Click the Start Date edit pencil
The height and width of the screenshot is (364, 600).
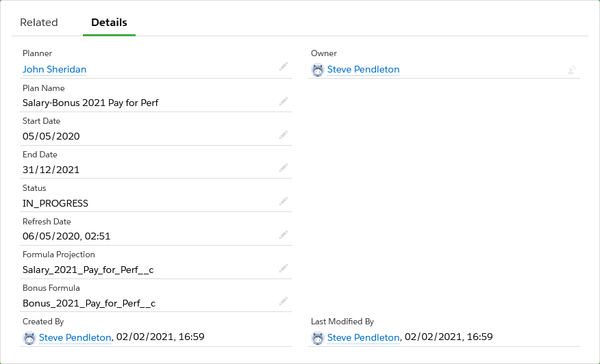coord(284,135)
